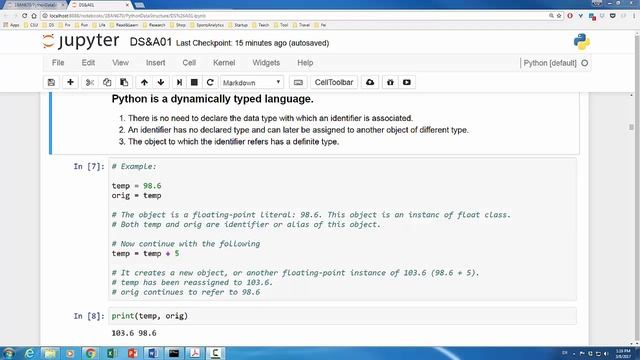Open the File menu
This screenshot has height=360, width=640.
tap(58, 63)
